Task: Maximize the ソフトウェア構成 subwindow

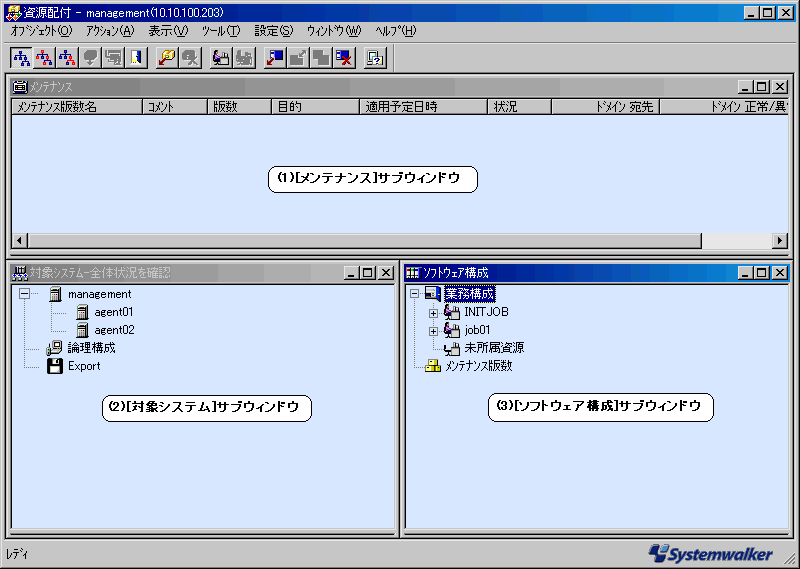Action: click(761, 273)
